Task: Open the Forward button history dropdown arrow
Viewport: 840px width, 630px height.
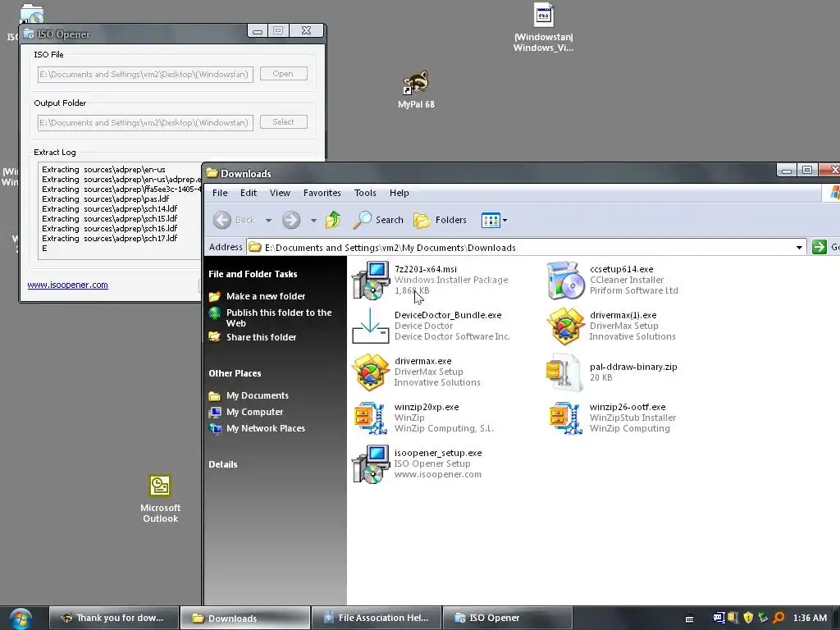Action: tap(313, 220)
